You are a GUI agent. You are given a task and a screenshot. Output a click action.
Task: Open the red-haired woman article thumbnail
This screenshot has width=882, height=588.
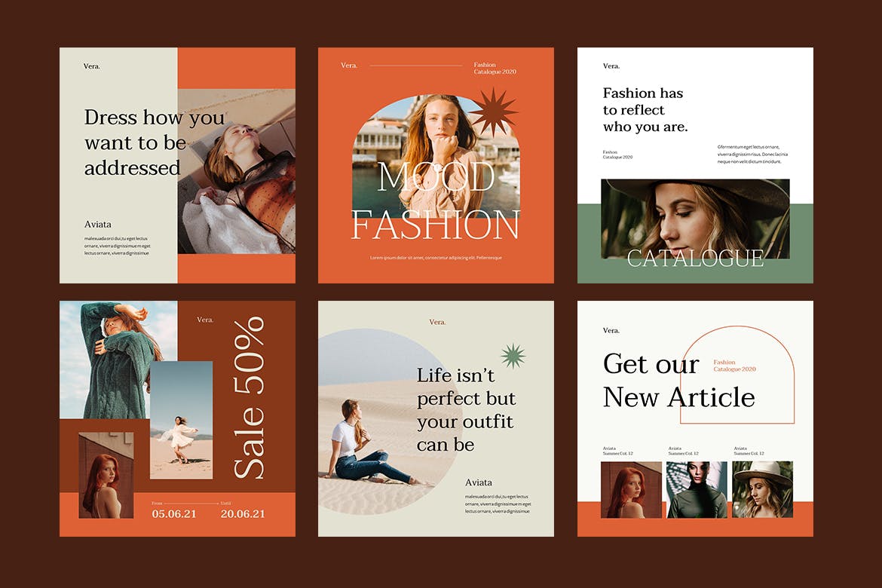(x=631, y=489)
